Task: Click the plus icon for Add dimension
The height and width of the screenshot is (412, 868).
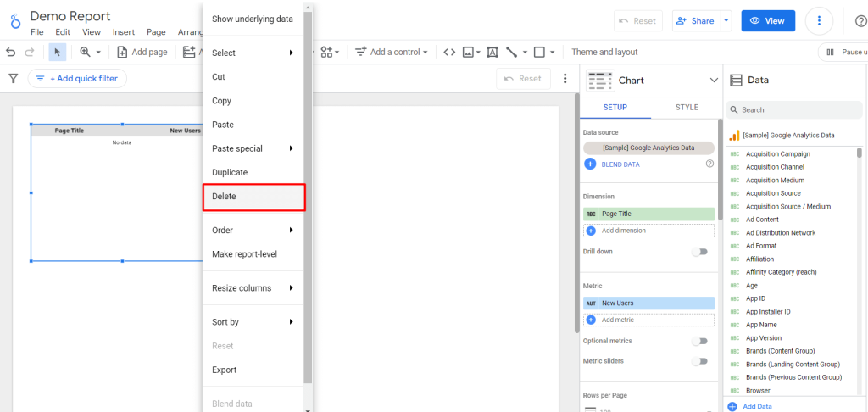Action: pyautogui.click(x=591, y=231)
